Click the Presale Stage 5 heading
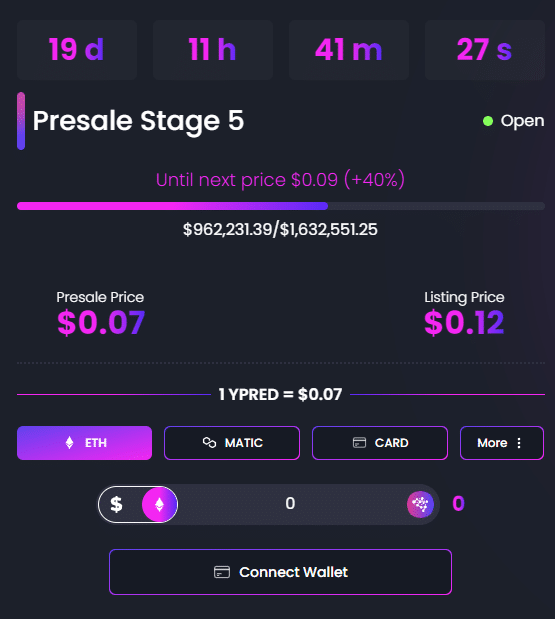 (x=138, y=121)
